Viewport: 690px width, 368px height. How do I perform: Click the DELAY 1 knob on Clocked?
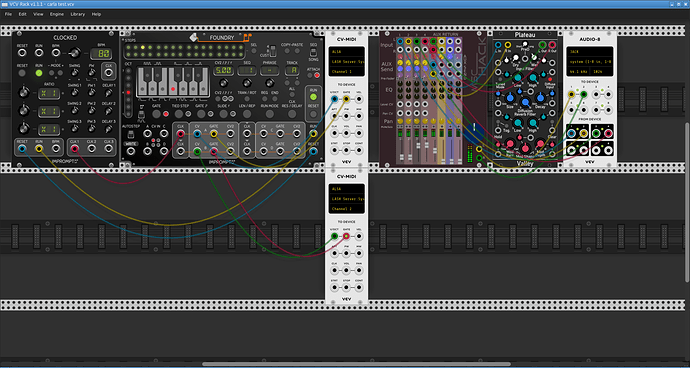point(108,92)
